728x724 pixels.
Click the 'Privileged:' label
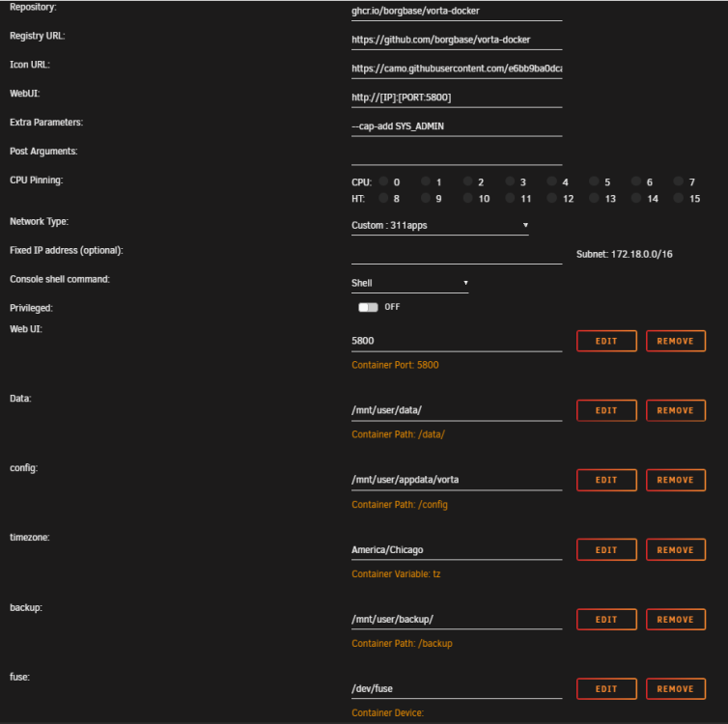point(31,309)
